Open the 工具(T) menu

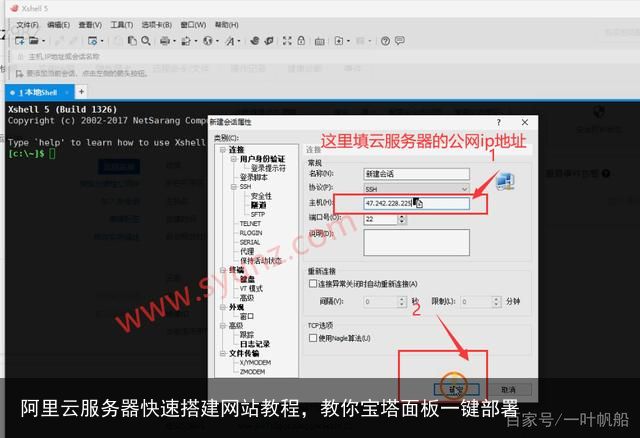coord(122,25)
